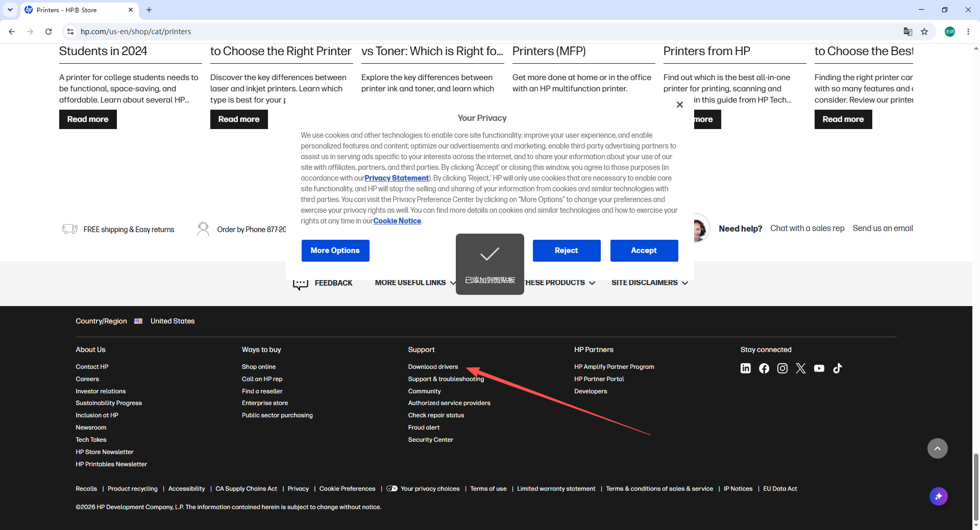Open HP X (Twitter) icon

point(800,368)
